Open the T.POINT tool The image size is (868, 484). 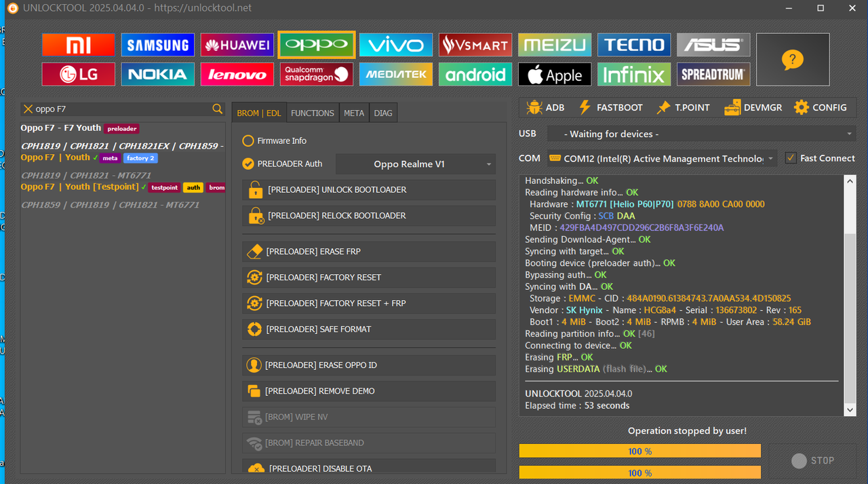click(683, 107)
